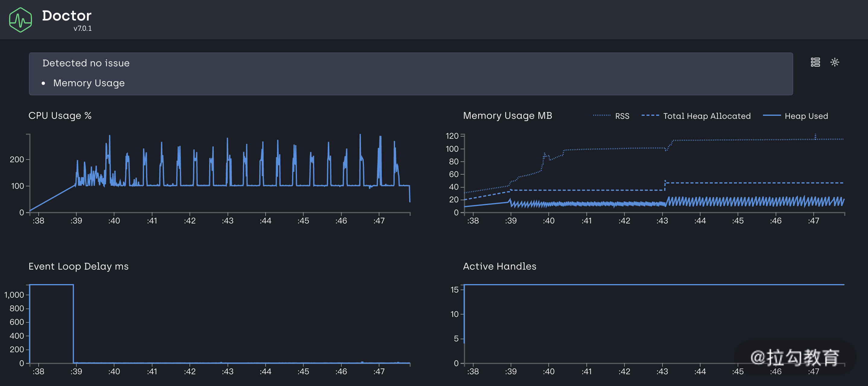Click the :42 tick on CPU chart

[x=190, y=221]
